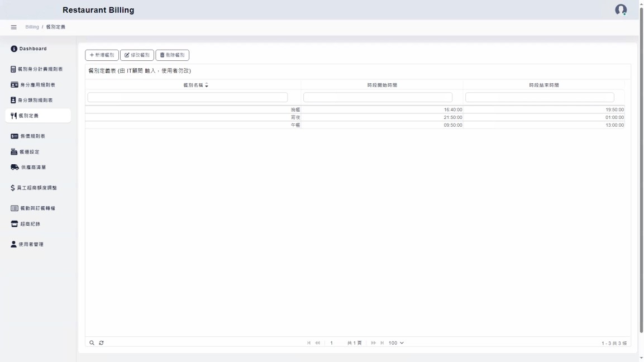Sort by the 餐別名稱 column header
Image resolution: width=644 pixels, height=362 pixels.
pyautogui.click(x=193, y=85)
